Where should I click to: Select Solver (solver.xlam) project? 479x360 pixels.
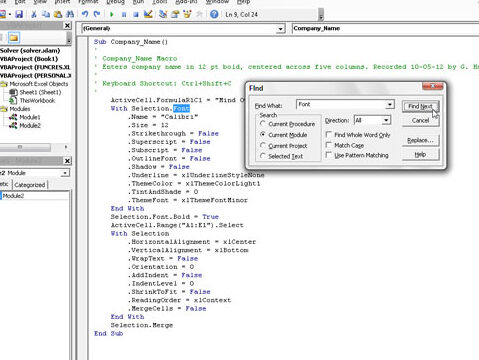click(x=30, y=51)
